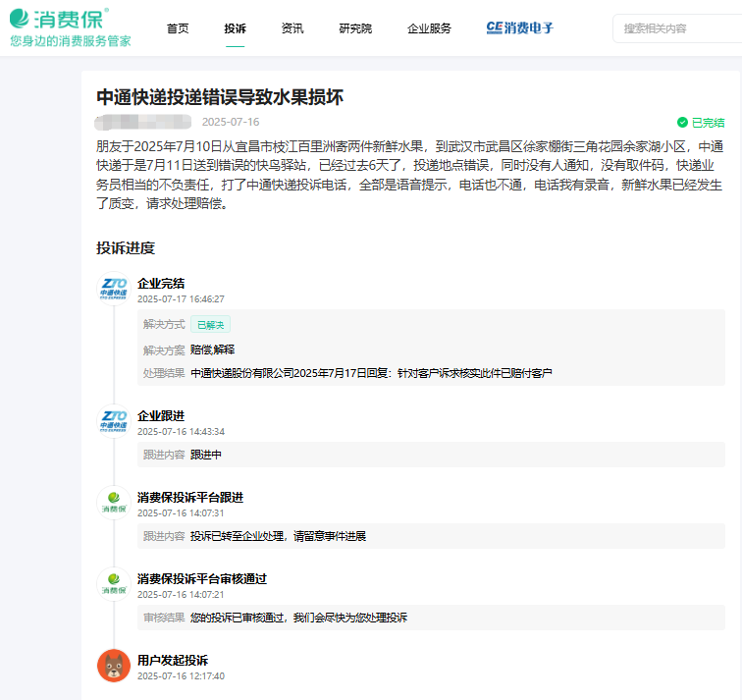Select the 投诉 nav tab
Image resolution: width=742 pixels, height=700 pixels.
(236, 28)
